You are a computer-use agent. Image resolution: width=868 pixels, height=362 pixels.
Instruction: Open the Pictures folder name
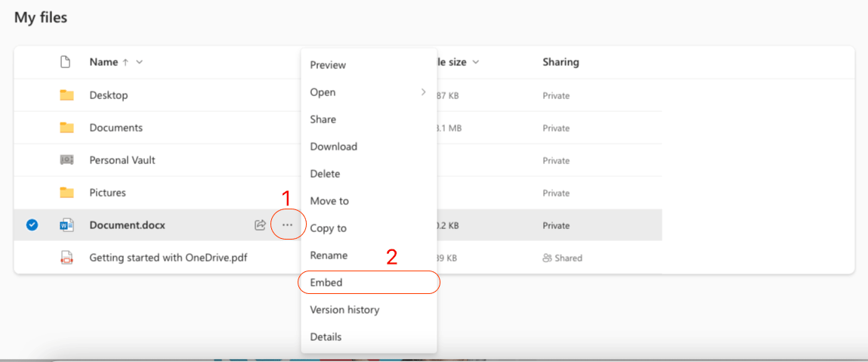(108, 193)
